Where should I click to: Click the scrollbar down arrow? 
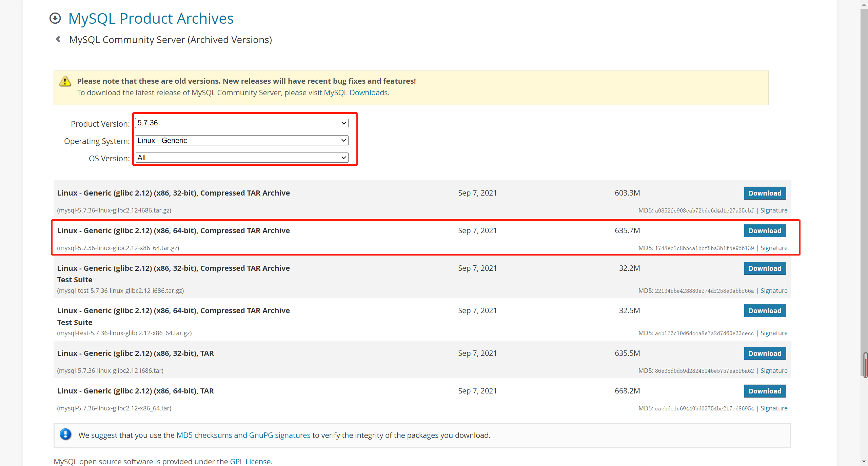point(864,462)
